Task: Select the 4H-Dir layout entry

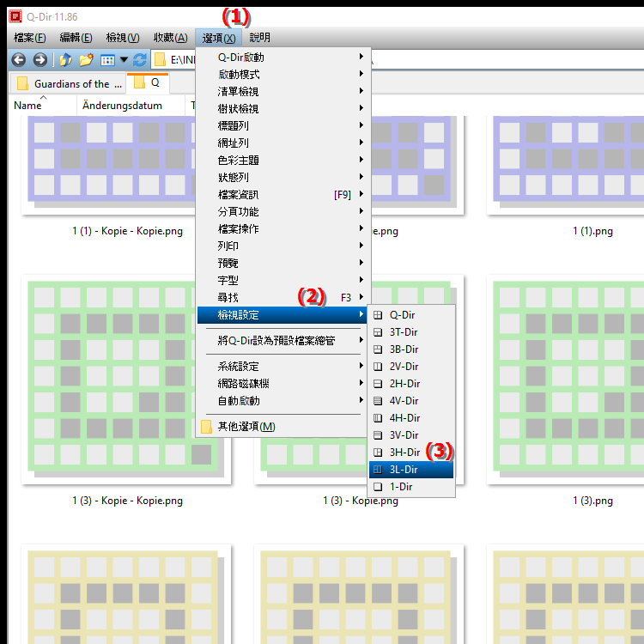Action: pos(404,418)
